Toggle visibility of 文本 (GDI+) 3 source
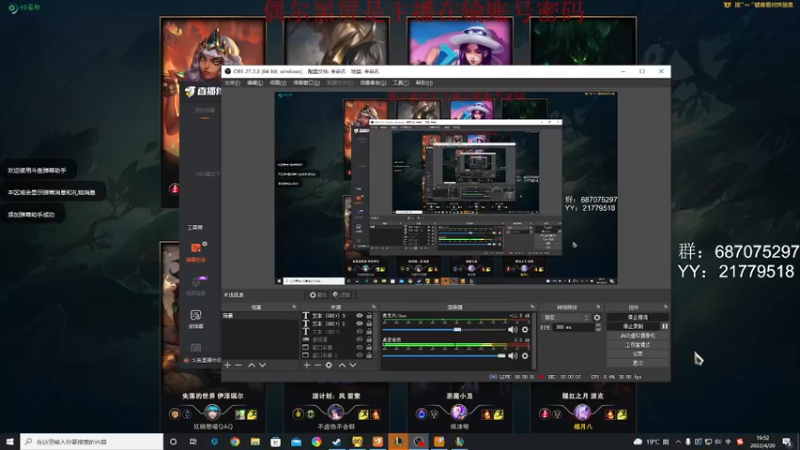 (360, 316)
